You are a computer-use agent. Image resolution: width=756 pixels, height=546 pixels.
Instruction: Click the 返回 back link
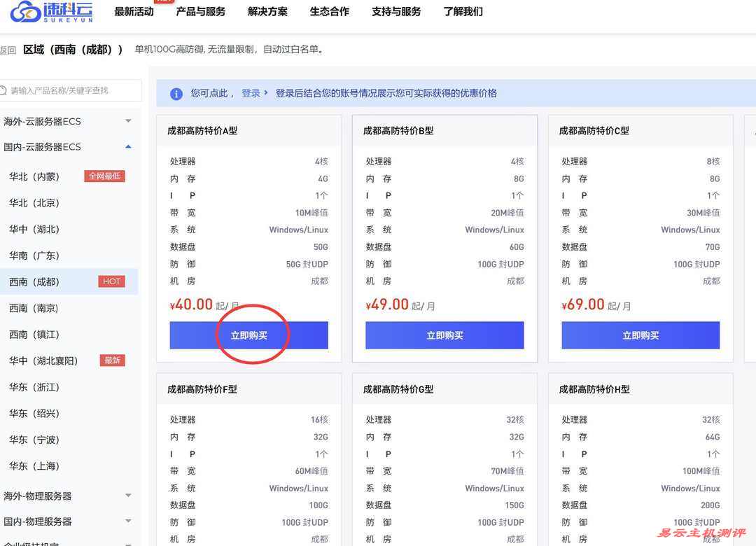click(8, 50)
